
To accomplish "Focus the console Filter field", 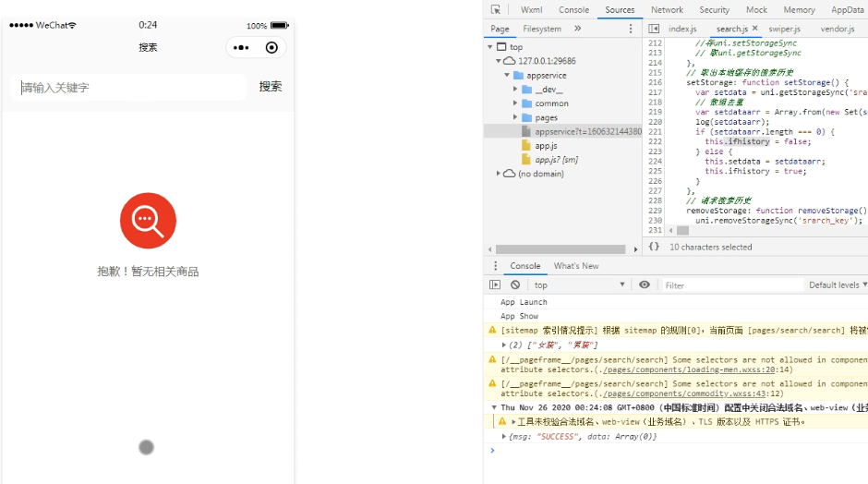I will 733,285.
